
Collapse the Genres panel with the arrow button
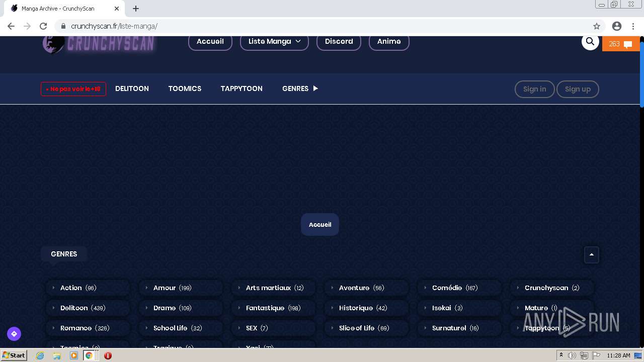pyautogui.click(x=592, y=255)
